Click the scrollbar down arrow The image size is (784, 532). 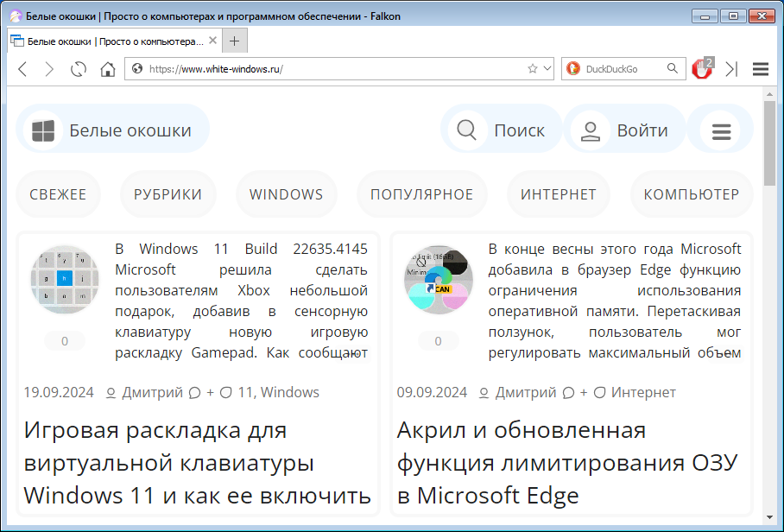click(x=769, y=518)
